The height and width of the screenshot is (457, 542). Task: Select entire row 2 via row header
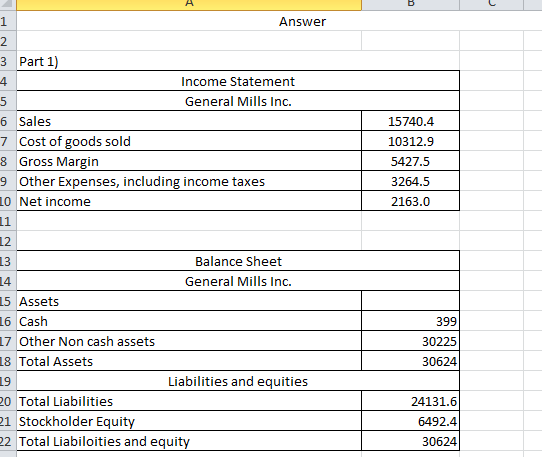click(8, 41)
